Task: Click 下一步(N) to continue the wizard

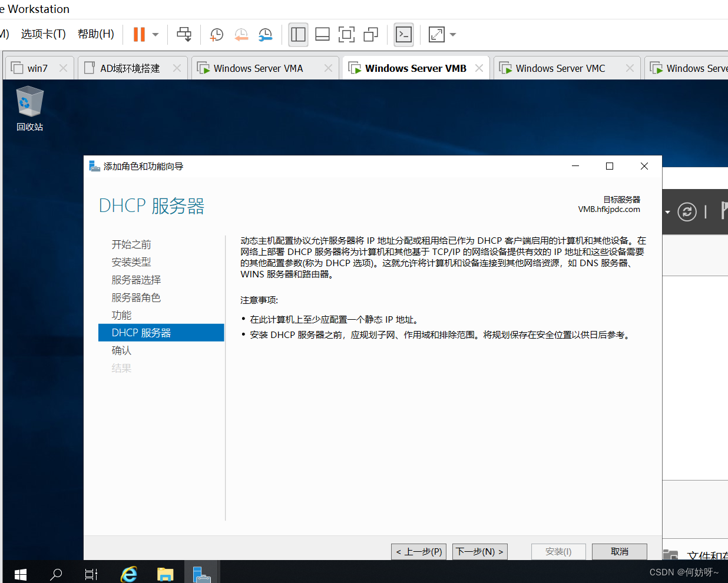Action: [479, 552]
